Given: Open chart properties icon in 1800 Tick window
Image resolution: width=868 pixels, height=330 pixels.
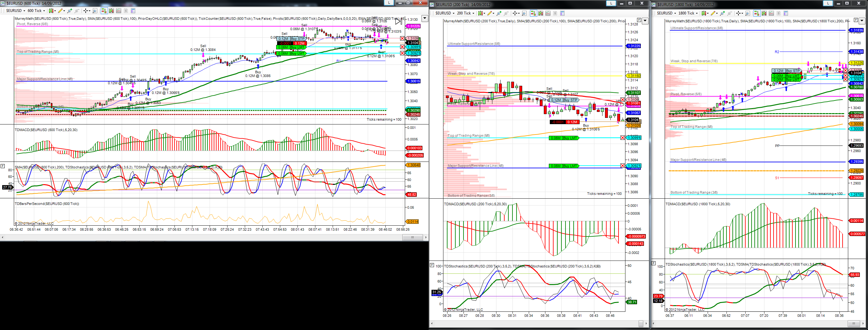Looking at the screenshot, I should 786,13.
